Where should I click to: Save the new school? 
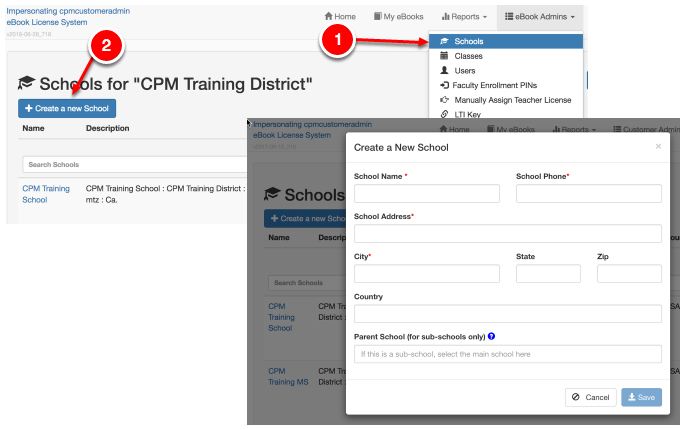641,397
